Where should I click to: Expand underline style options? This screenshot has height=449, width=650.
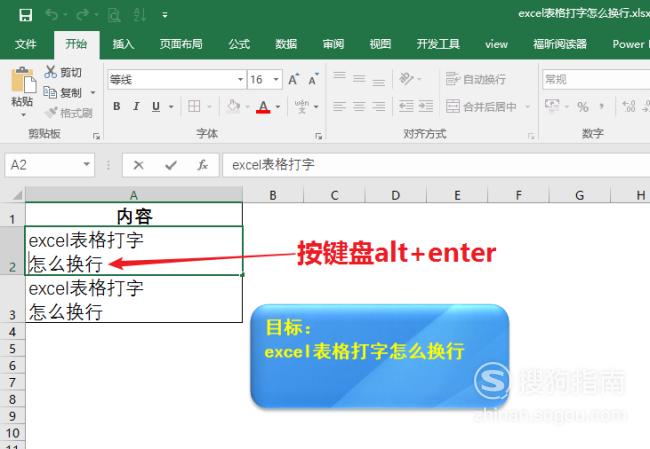[x=171, y=107]
